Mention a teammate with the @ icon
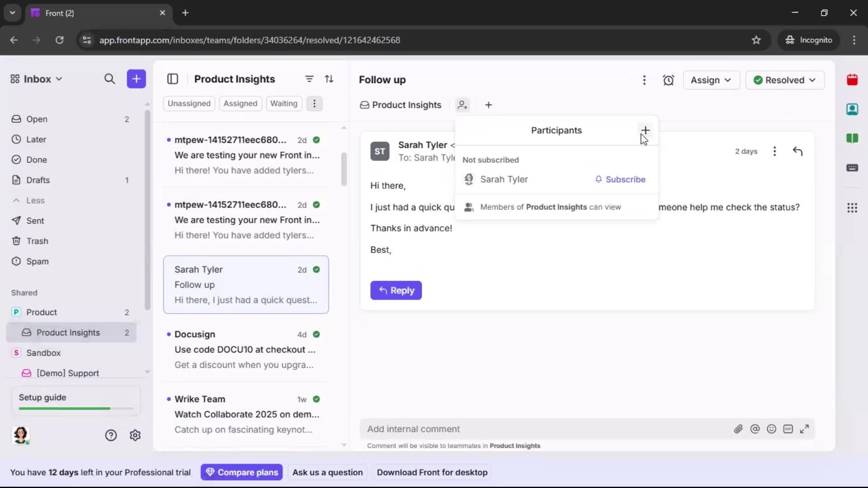The image size is (868, 488). click(755, 429)
